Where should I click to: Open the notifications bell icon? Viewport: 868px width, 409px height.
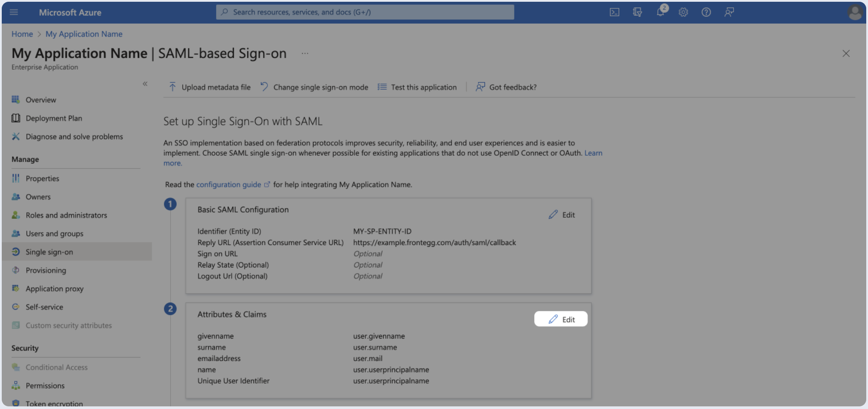pyautogui.click(x=660, y=12)
